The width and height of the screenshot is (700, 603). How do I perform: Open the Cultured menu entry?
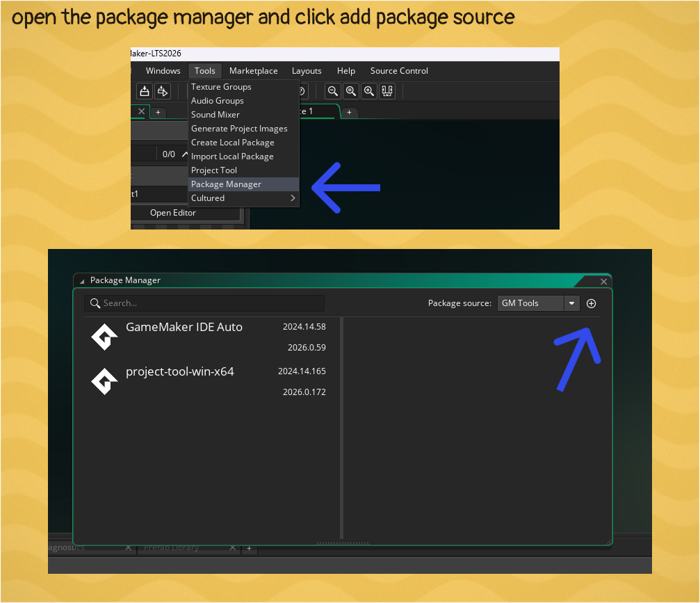[244, 198]
